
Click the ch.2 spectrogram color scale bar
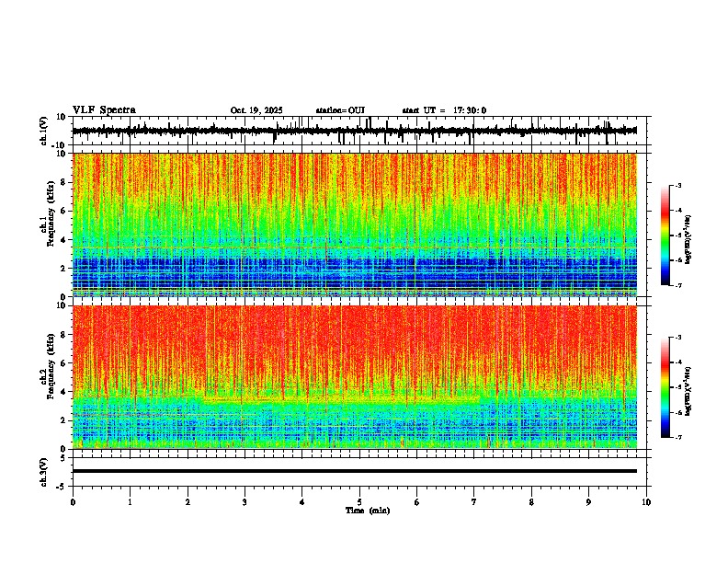tap(665, 387)
